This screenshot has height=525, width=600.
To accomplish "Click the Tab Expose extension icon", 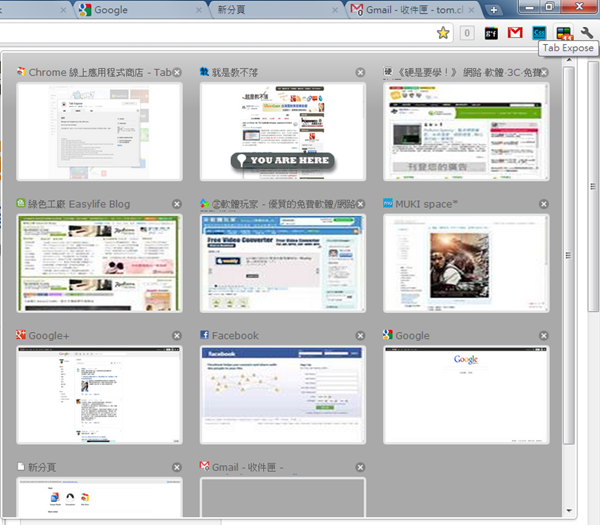I will coord(564,33).
